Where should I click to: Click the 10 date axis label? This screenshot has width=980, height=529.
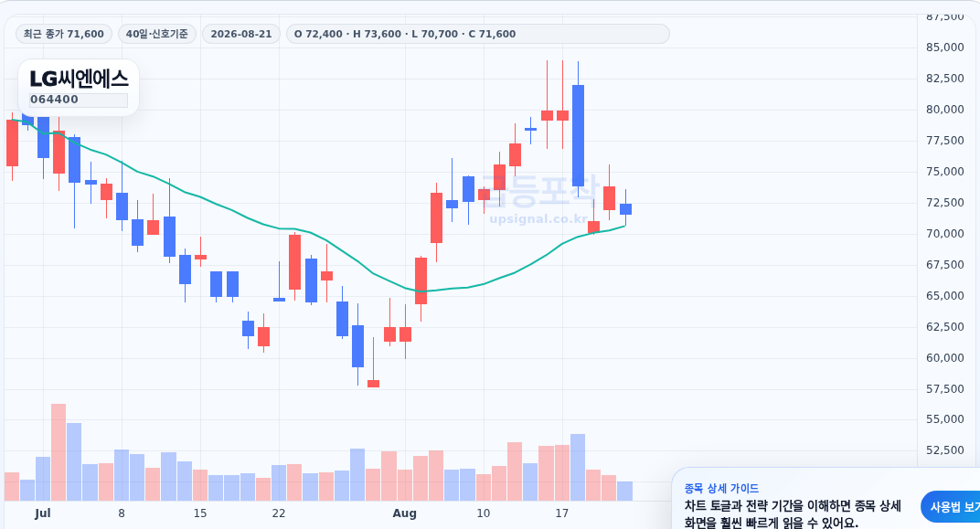[483, 513]
